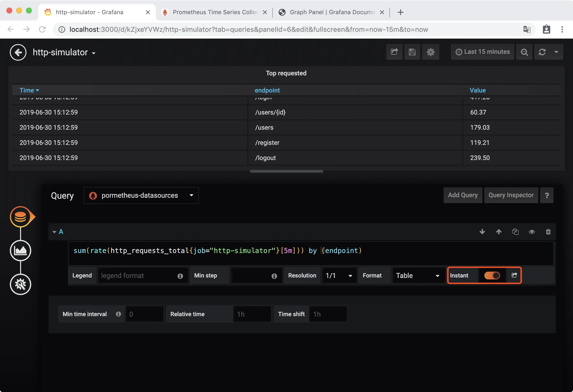This screenshot has width=573, height=392.
Task: Move query A up
Action: [499, 231]
